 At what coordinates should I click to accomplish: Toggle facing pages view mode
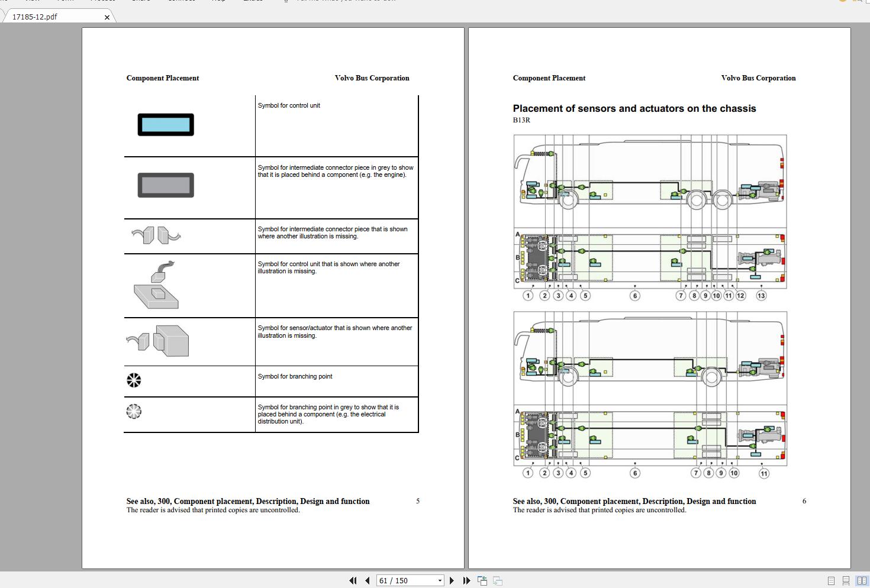[861, 581]
